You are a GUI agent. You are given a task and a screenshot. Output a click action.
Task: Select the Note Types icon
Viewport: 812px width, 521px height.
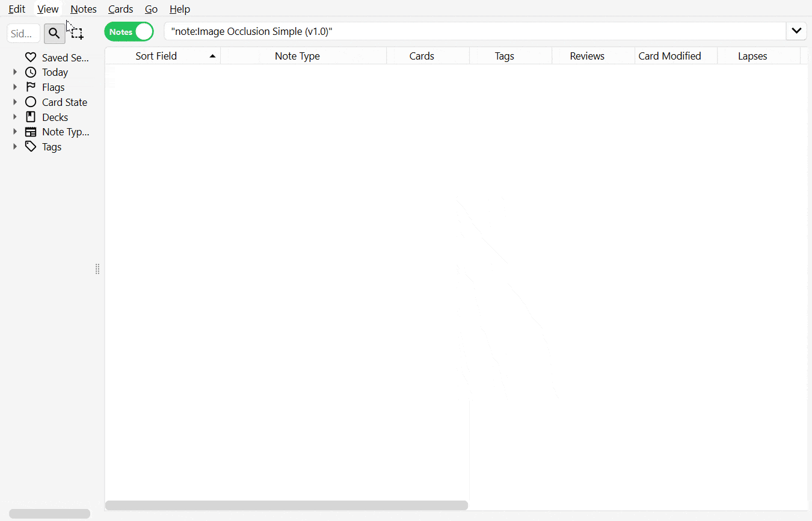[30, 131]
